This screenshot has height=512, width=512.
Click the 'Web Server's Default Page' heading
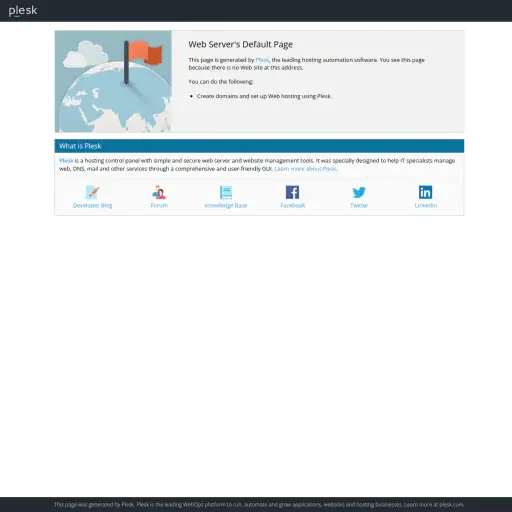point(240,44)
